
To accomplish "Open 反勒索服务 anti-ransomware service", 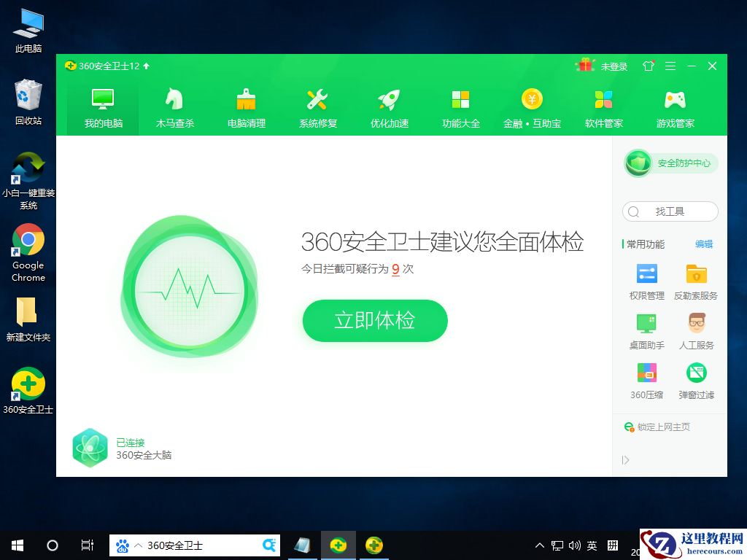I will (695, 281).
